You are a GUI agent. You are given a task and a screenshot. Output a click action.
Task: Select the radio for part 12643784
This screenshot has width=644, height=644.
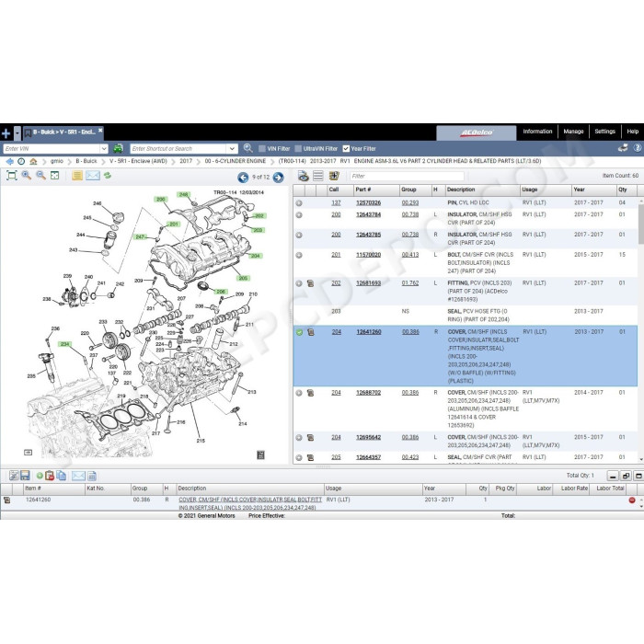click(x=299, y=214)
